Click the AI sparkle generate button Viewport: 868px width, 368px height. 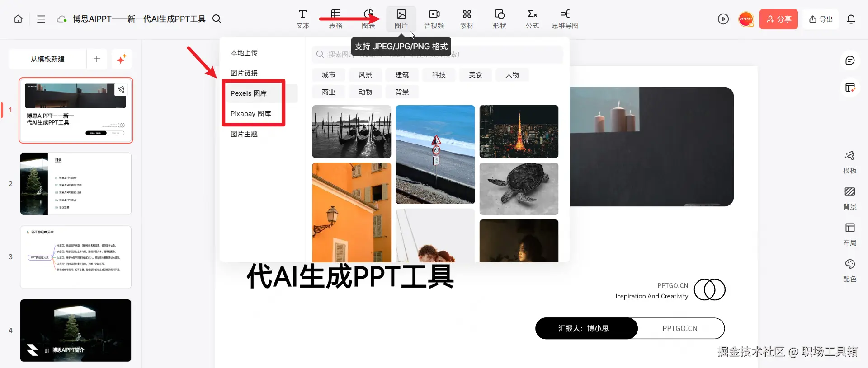122,59
